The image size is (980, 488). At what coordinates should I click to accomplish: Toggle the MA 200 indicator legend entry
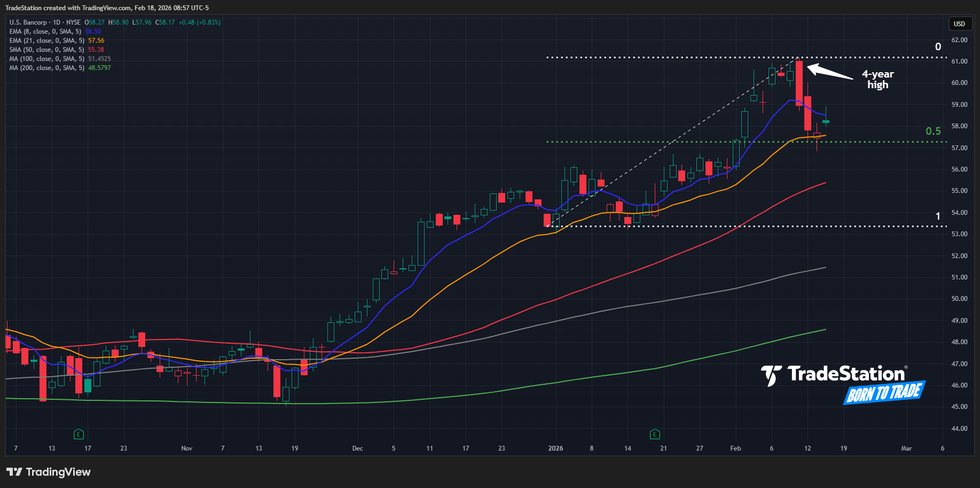tap(47, 68)
